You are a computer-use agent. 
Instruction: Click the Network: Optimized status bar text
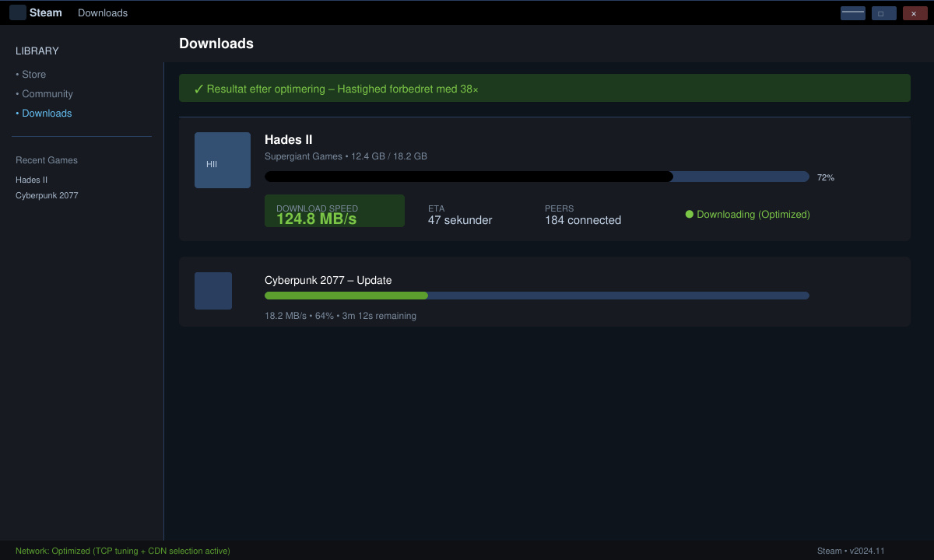click(x=123, y=551)
